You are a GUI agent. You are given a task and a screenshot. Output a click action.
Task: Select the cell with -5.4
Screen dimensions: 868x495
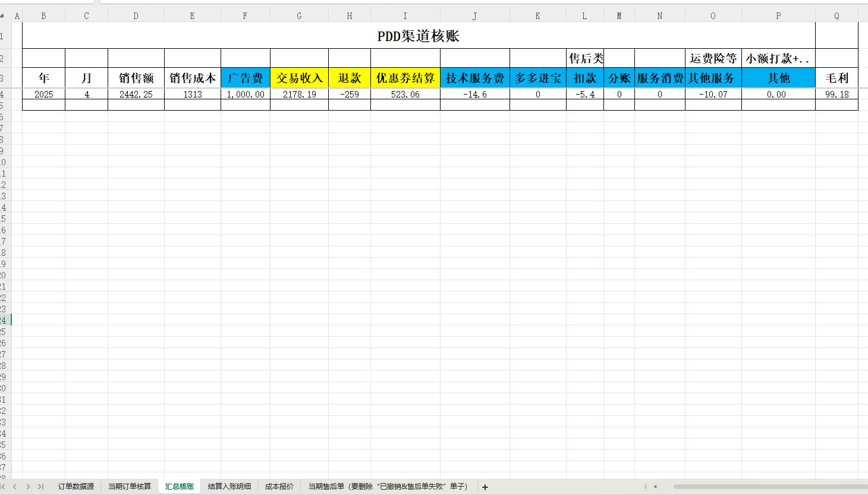click(585, 94)
